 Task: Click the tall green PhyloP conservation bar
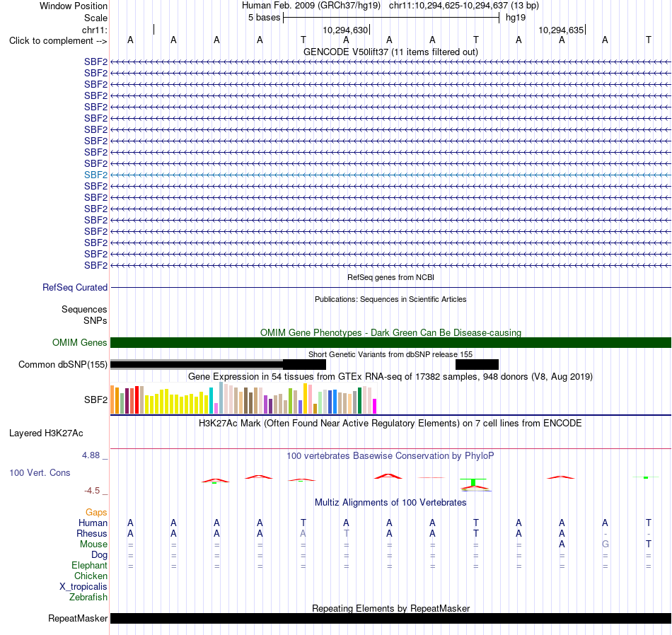tap(473, 482)
